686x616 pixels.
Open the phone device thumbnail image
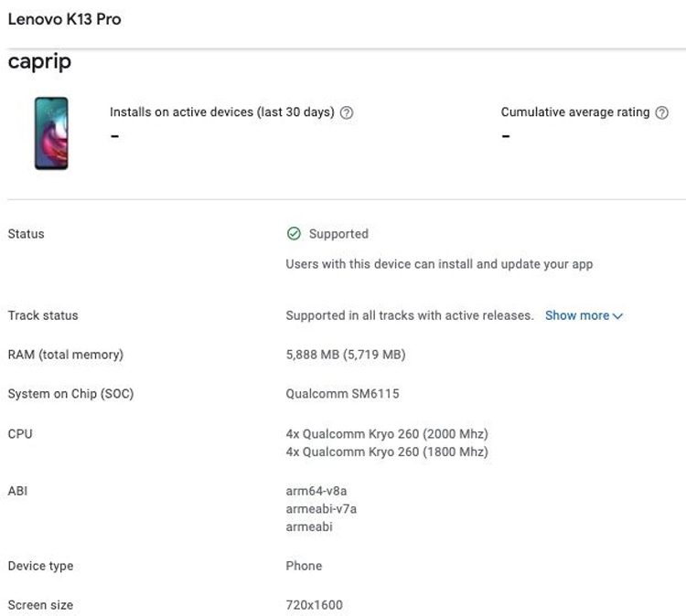pos(51,133)
